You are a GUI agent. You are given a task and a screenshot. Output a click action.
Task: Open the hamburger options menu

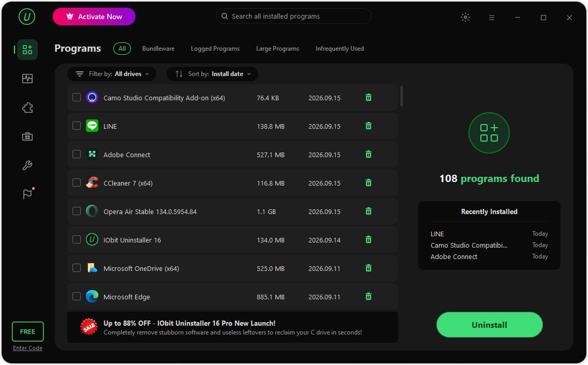492,17
